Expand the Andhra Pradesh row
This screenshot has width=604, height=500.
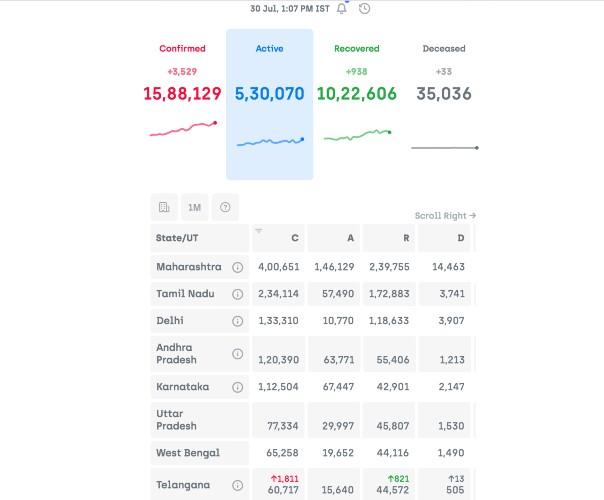point(190,354)
